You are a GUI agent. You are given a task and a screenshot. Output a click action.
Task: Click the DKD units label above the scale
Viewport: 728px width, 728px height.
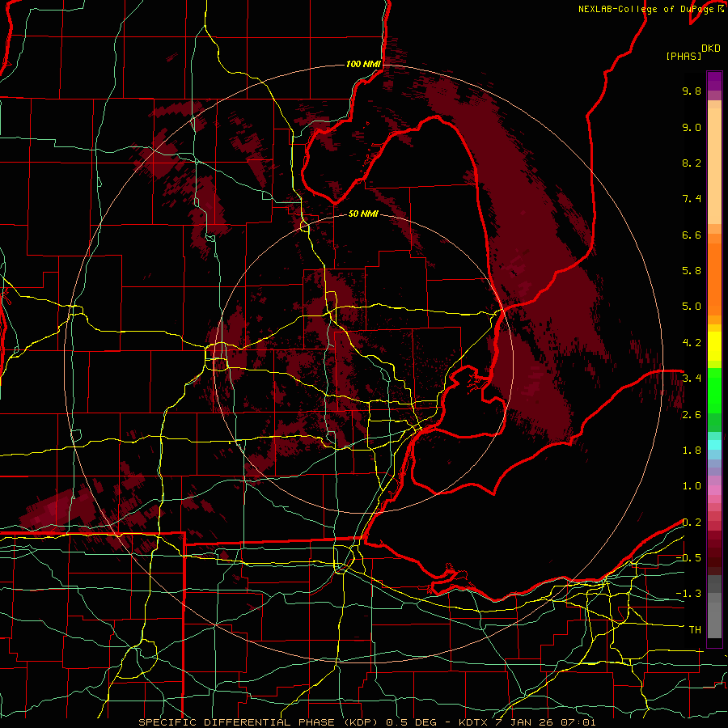[x=711, y=49]
